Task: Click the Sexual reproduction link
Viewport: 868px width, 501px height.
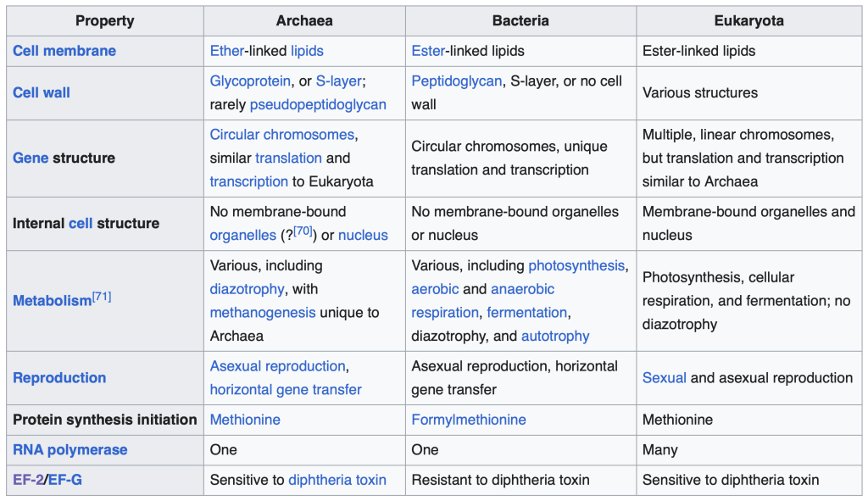Action: 664,378
